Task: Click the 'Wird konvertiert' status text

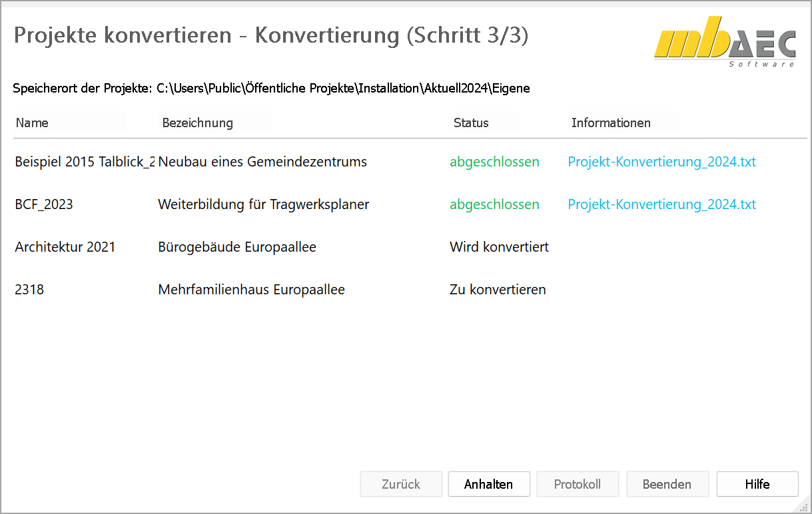Action: (499, 247)
